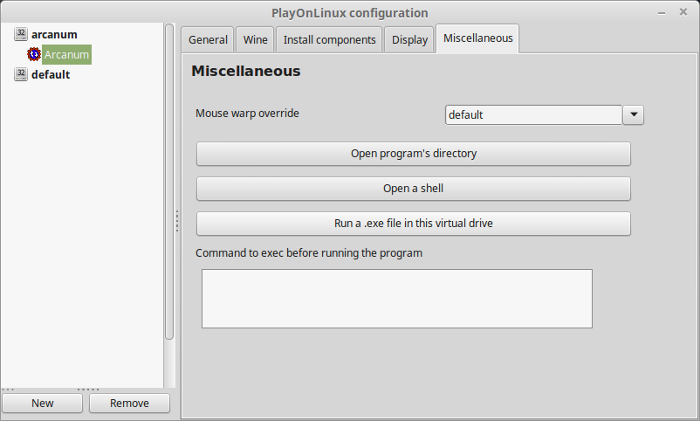This screenshot has height=421, width=700.
Task: Click the Miscellaneous heading text
Action: click(246, 71)
